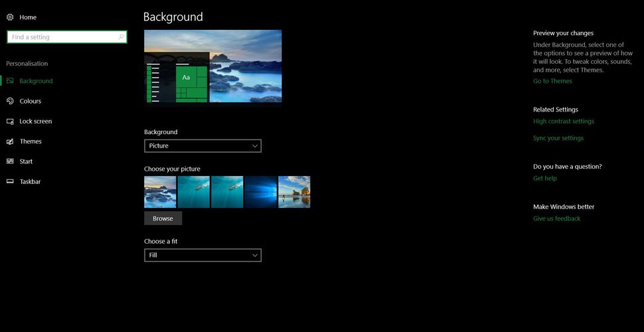
Task: Choose the second underwater swimmer thumbnail
Action: coord(194,192)
